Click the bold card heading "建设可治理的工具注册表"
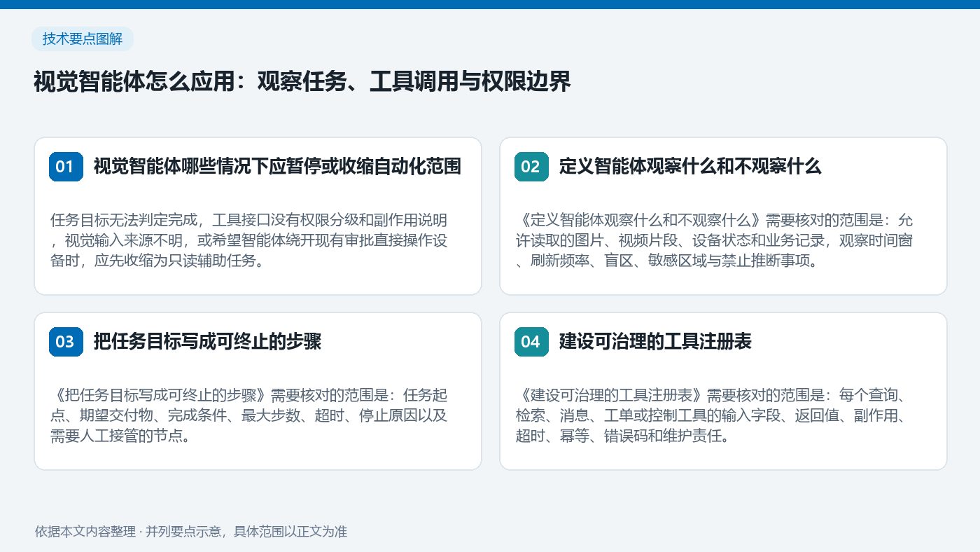Image resolution: width=980 pixels, height=552 pixels. tap(655, 342)
